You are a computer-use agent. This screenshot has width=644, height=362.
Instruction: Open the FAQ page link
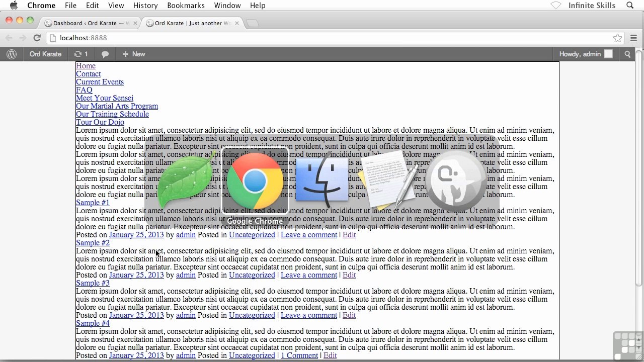pyautogui.click(x=84, y=90)
